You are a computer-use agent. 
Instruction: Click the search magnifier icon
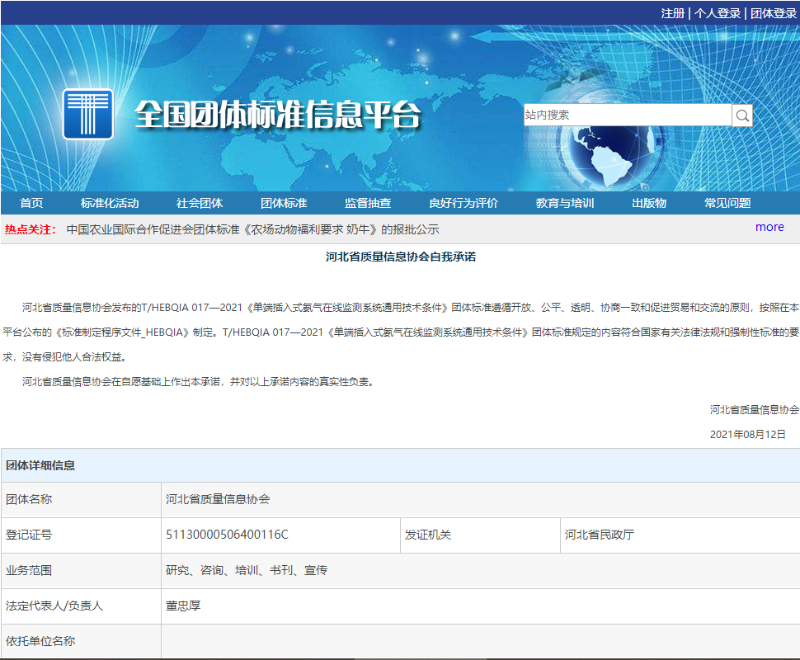(x=742, y=115)
